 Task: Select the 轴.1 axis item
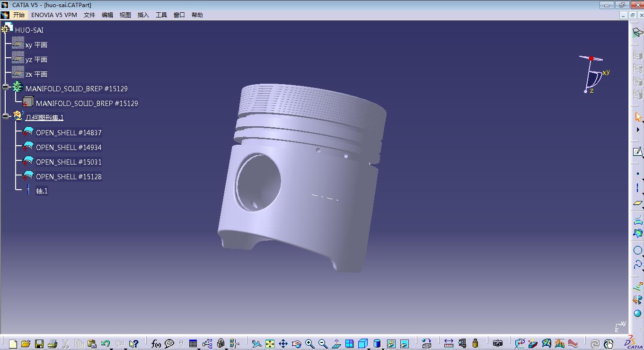click(x=42, y=191)
